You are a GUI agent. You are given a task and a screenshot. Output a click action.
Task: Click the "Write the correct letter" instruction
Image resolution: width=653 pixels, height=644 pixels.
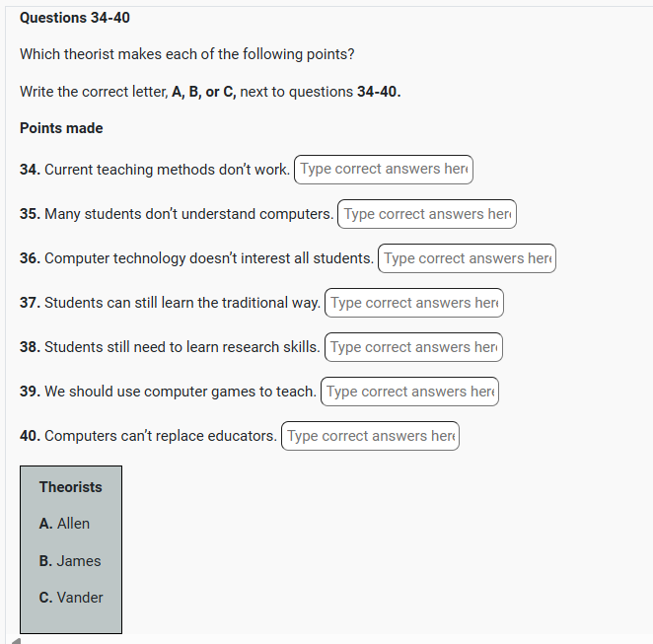click(x=209, y=92)
